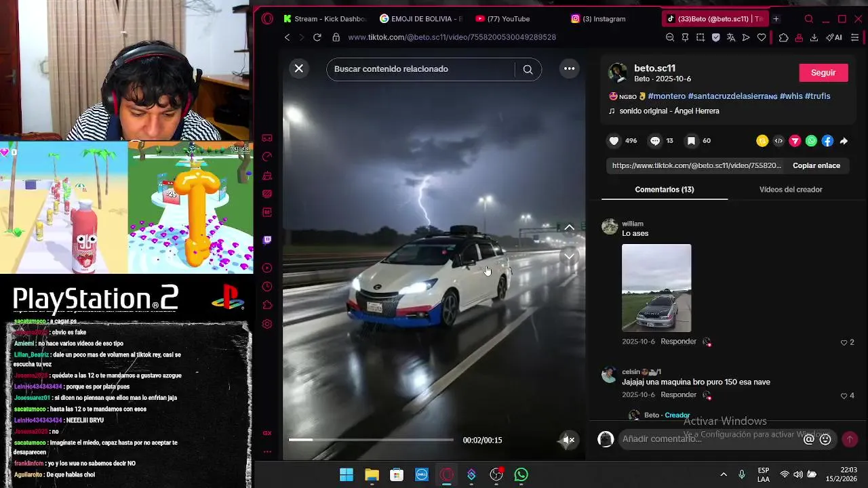Viewport: 868px width, 488px height.
Task: Open the AI assistant button
Action: click(x=834, y=37)
